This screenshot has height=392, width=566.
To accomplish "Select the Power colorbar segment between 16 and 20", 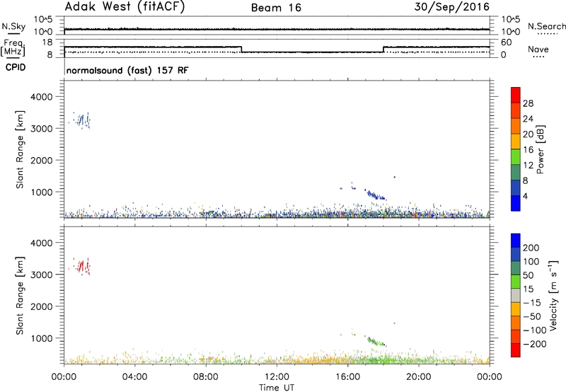I will (x=516, y=141).
